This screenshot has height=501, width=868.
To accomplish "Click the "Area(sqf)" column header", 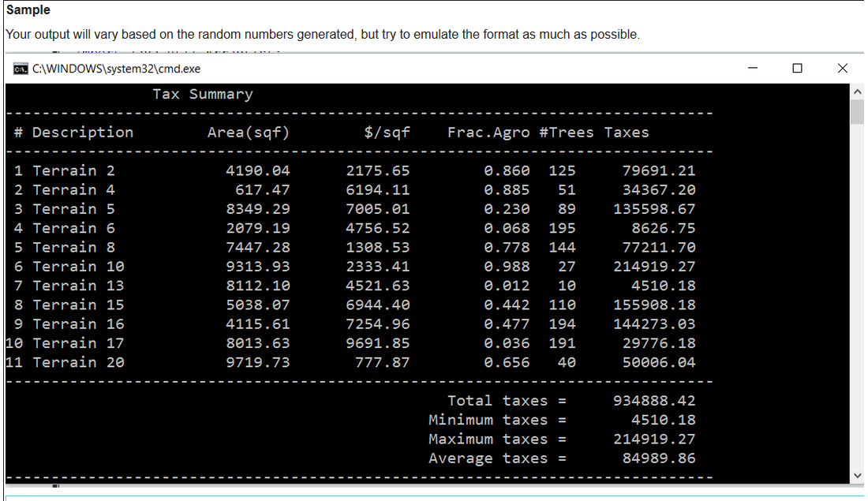I will (249, 133).
